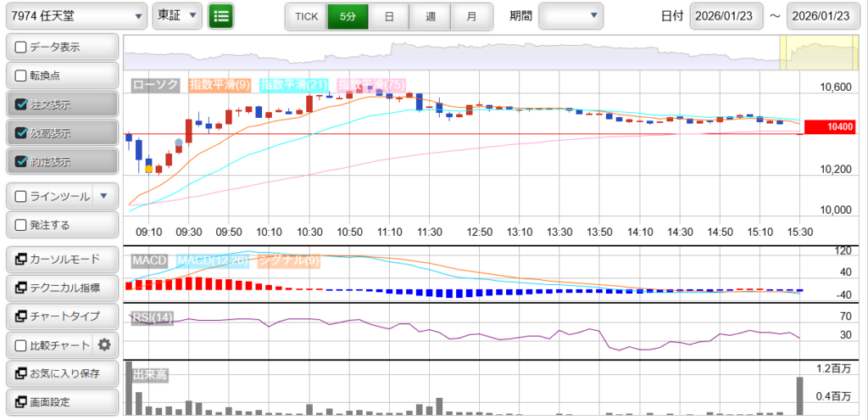Screen dimensions: 868x420
Task: Expand the 7974 任天堂 stock dropdown
Action: coord(76,16)
